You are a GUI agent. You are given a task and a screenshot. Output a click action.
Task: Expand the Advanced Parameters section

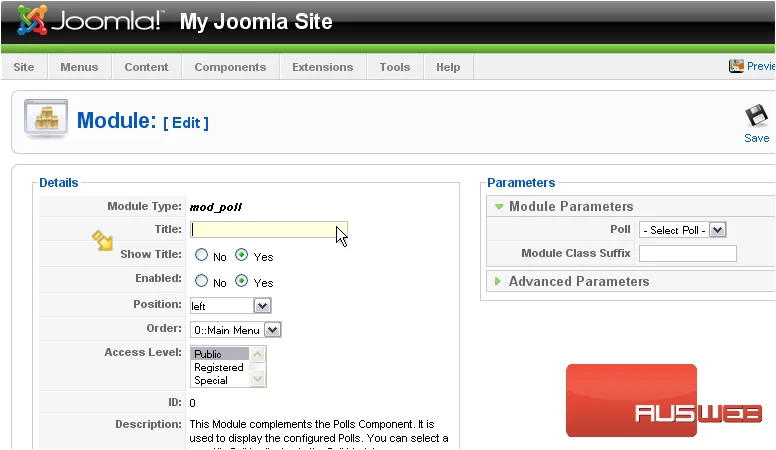click(x=579, y=281)
